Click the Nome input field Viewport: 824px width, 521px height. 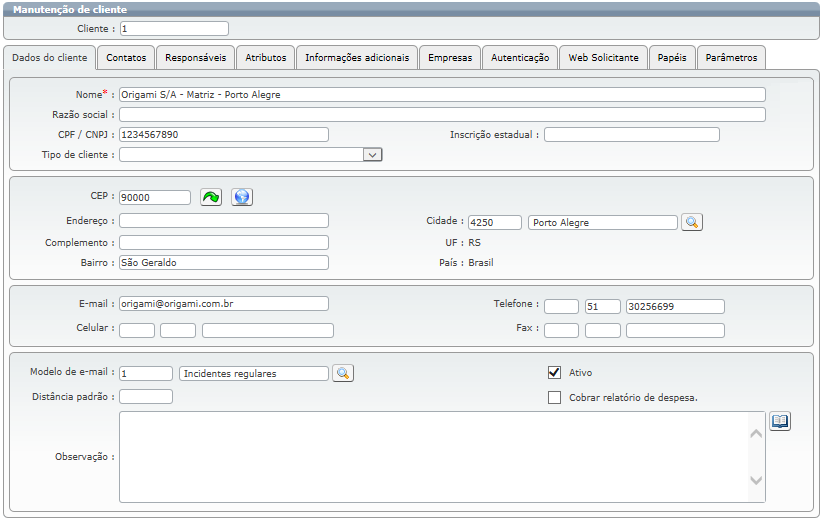click(442, 95)
